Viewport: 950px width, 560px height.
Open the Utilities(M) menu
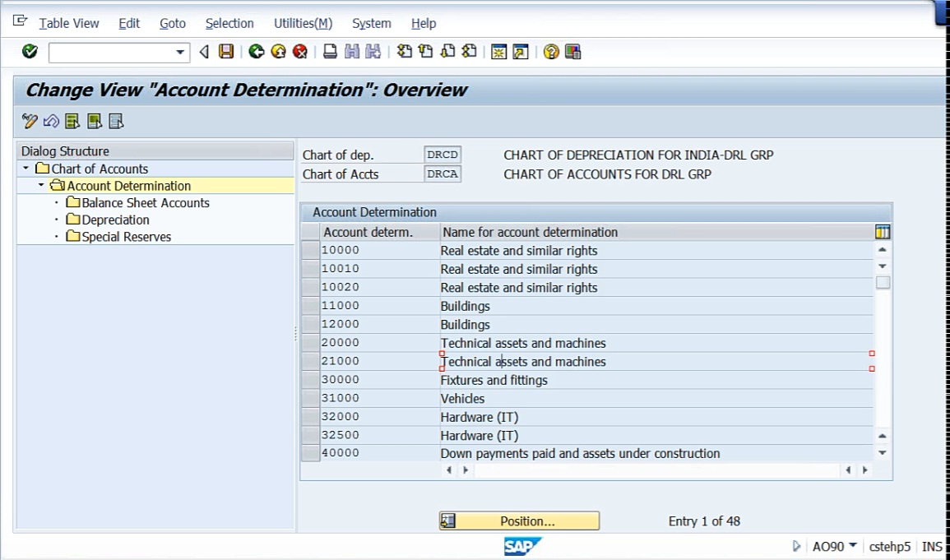303,23
